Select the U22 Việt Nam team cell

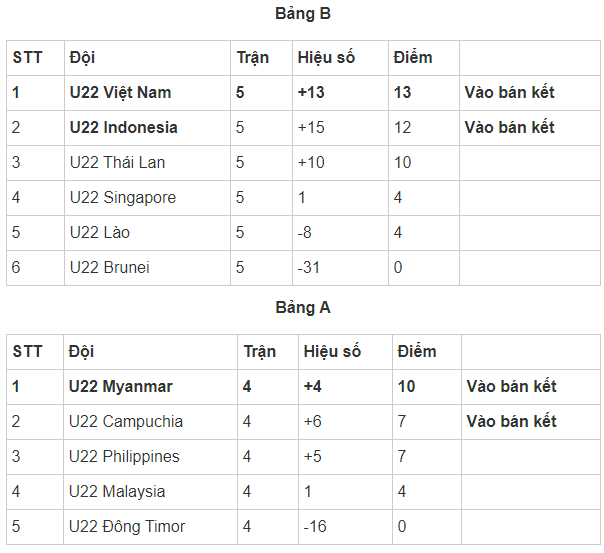[x=120, y=93]
